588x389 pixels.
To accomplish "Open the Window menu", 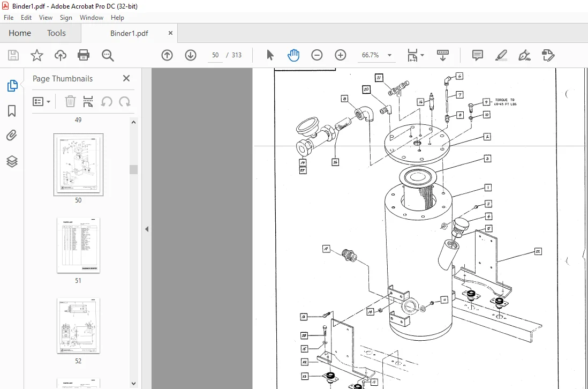I will tap(92, 18).
